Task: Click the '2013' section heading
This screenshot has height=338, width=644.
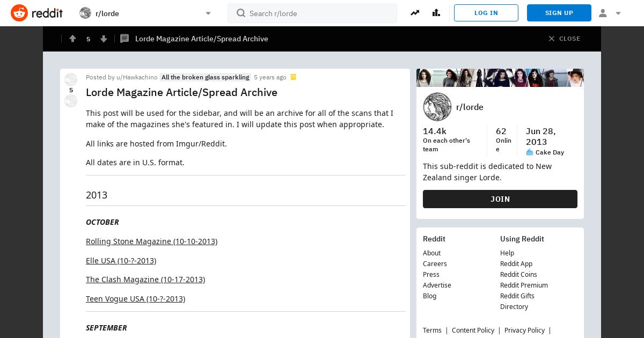Action: [x=97, y=195]
